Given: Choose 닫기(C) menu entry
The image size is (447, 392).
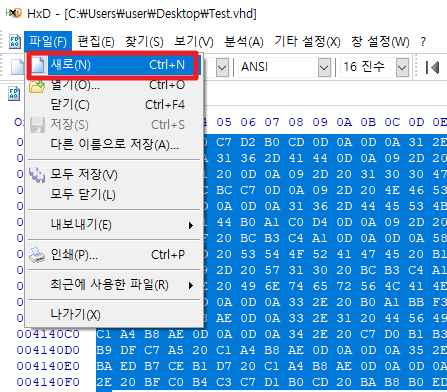Looking at the screenshot, I should [114, 105].
